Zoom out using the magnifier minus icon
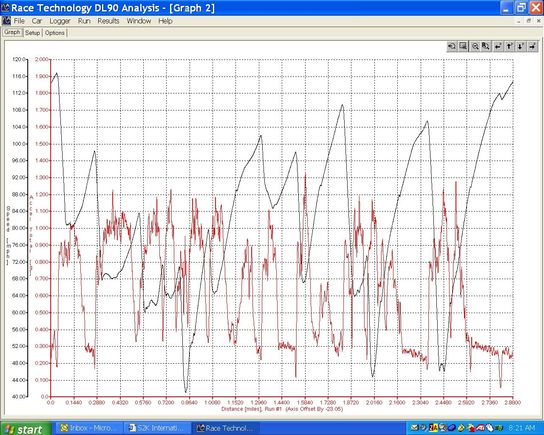Image resolution: width=544 pixels, height=435 pixels. pyautogui.click(x=475, y=46)
